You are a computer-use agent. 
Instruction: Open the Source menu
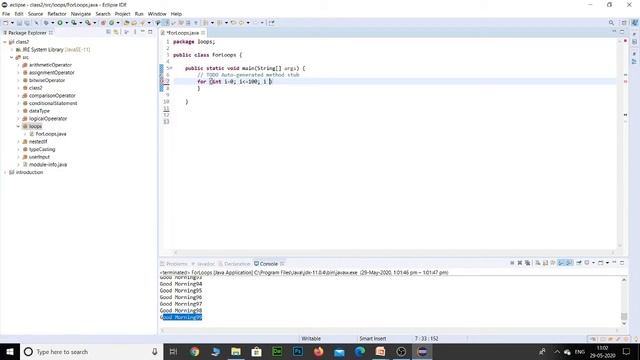pos(35,14)
